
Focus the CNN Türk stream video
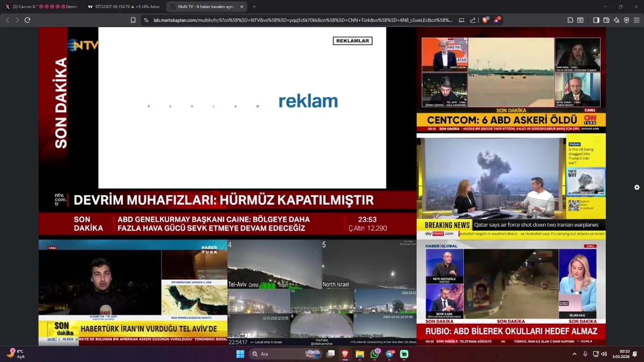click(x=511, y=80)
